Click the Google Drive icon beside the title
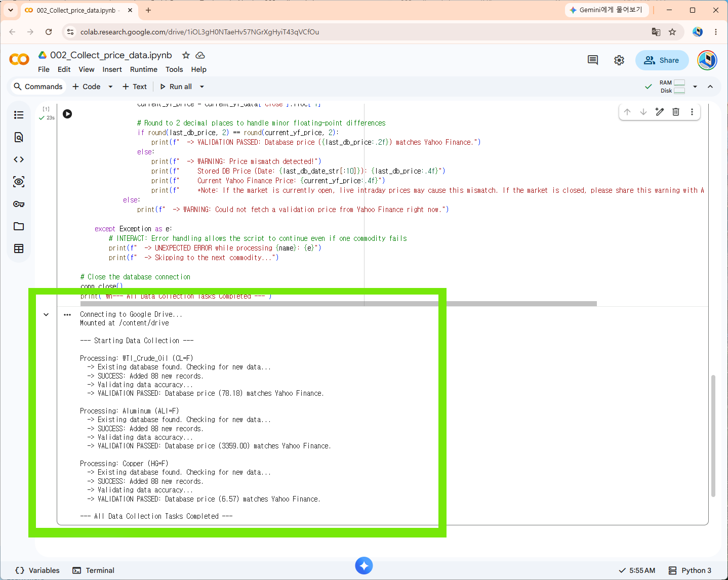This screenshot has height=580, width=728. (x=43, y=55)
